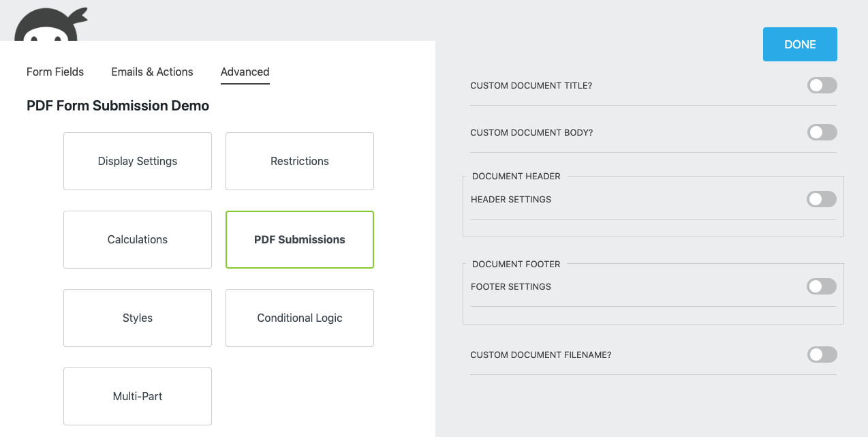
Task: Open the Restrictions settings
Action: [299, 161]
